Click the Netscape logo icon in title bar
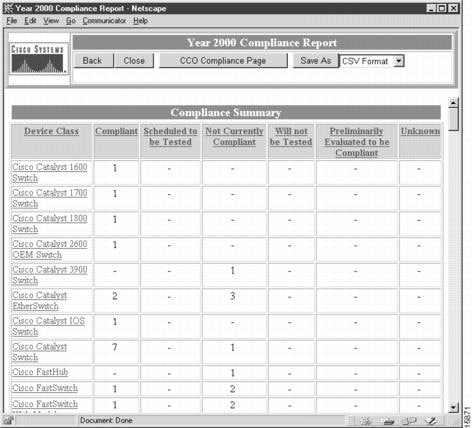This screenshot has height=428, width=472. (x=9, y=8)
